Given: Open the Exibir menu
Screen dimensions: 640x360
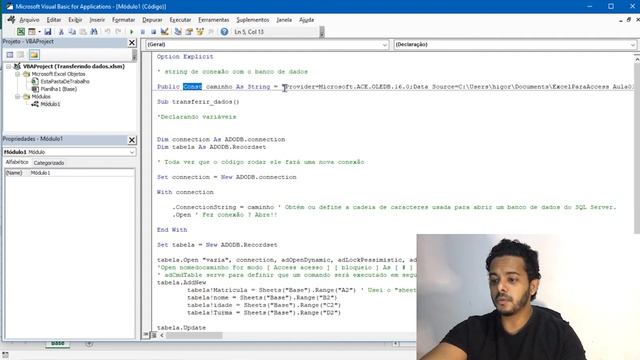Looking at the screenshot, I should 75,20.
